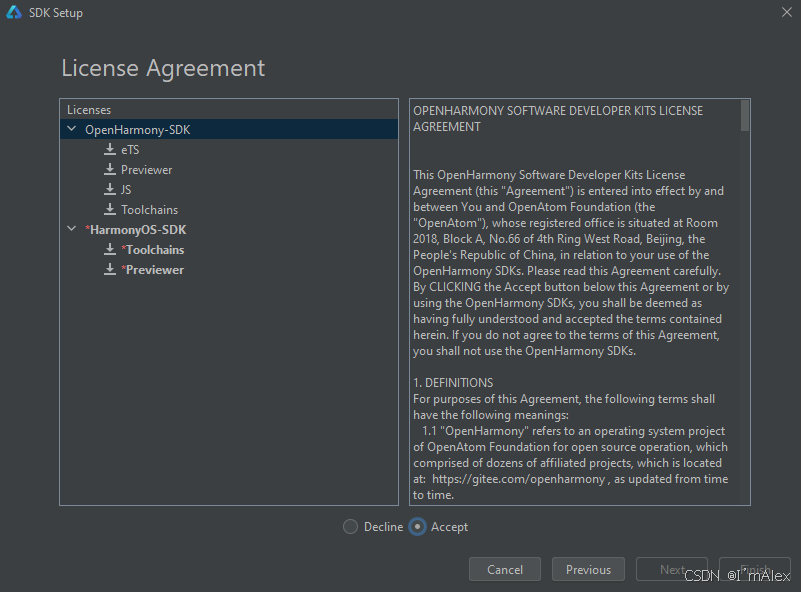Screen dimensions: 801x592
Task: Click download icon beside JS
Action: tap(110, 189)
